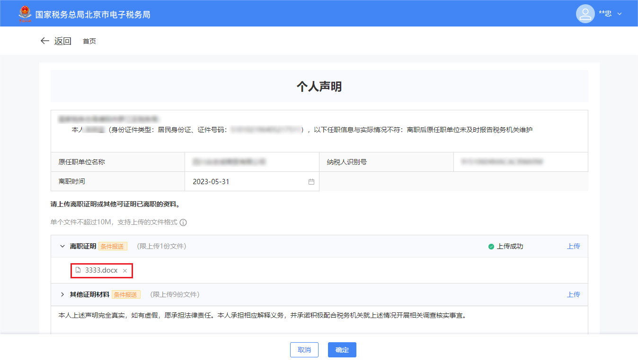This screenshot has width=638, height=364.
Task: Open the 3333.docx file name
Action: [x=101, y=270]
